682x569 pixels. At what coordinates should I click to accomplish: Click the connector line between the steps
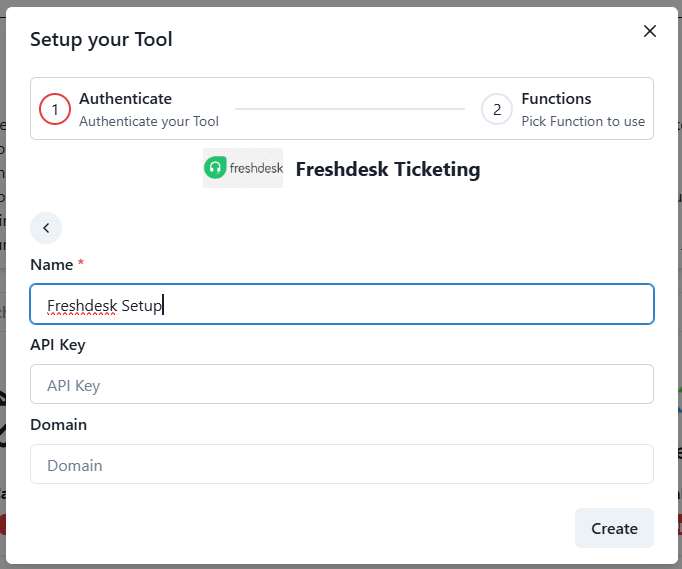click(350, 109)
